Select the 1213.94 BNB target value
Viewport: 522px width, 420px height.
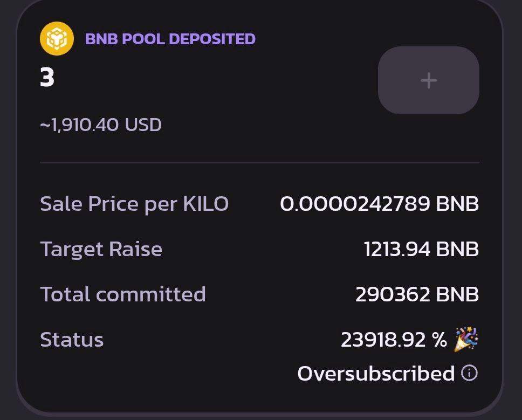tap(421, 249)
